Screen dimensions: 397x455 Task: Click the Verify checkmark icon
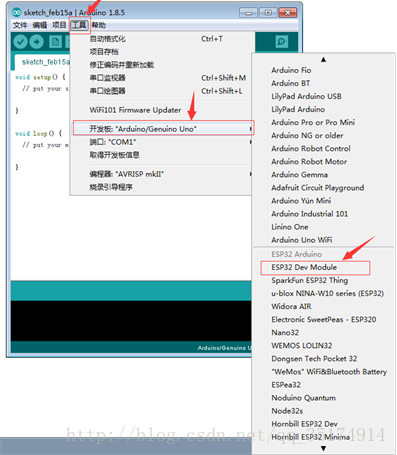[20, 42]
